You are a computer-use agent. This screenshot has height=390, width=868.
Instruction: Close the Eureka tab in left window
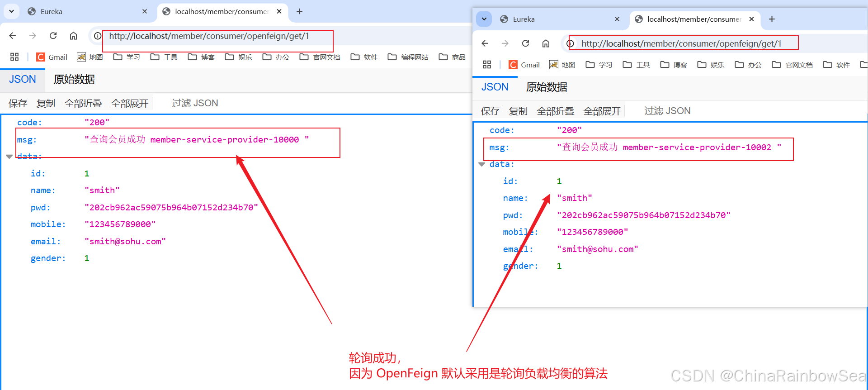pyautogui.click(x=145, y=11)
